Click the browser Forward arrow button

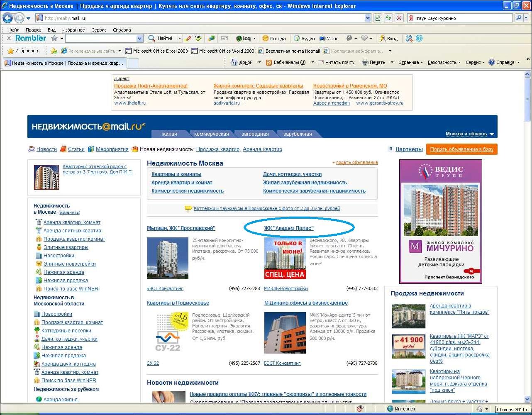tap(19, 18)
